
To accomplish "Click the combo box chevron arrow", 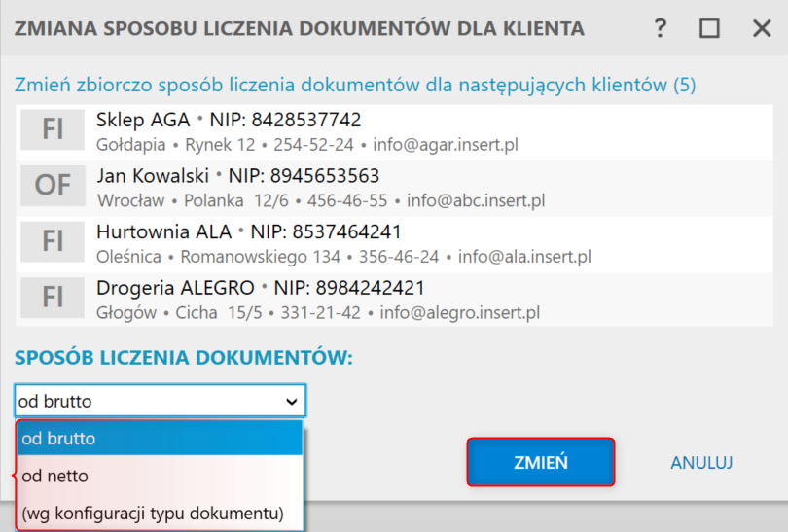I will point(292,402).
